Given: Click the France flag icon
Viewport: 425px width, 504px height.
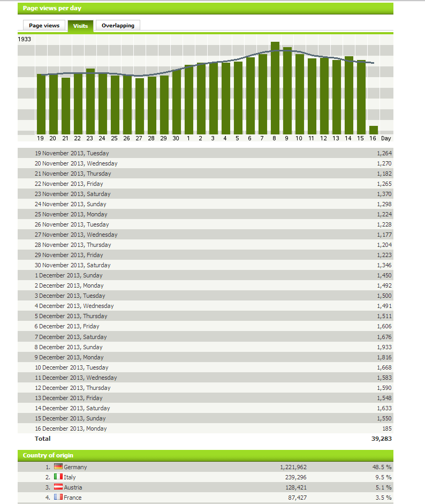Looking at the screenshot, I should pos(58,497).
